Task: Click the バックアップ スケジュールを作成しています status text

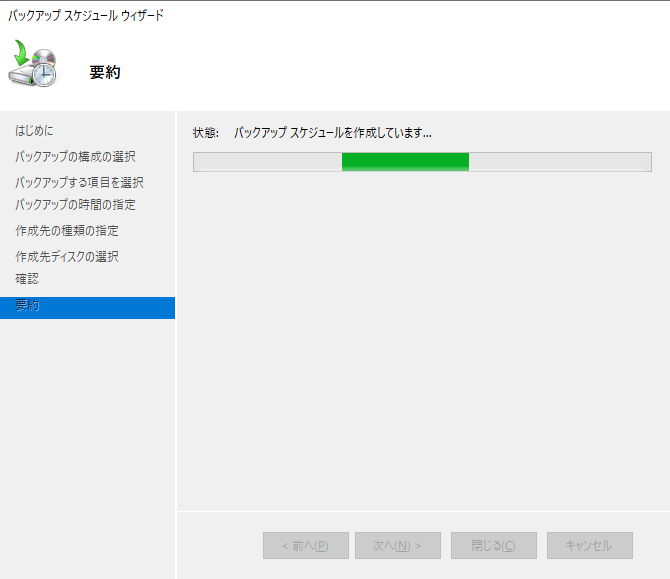Action: (332, 132)
